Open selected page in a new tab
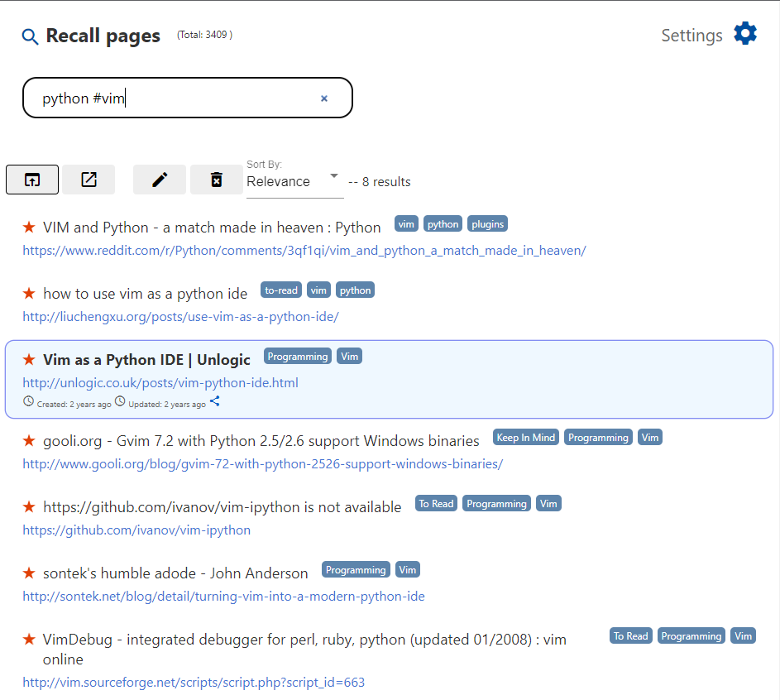Image resolution: width=780 pixels, height=700 pixels. pyautogui.click(x=88, y=179)
